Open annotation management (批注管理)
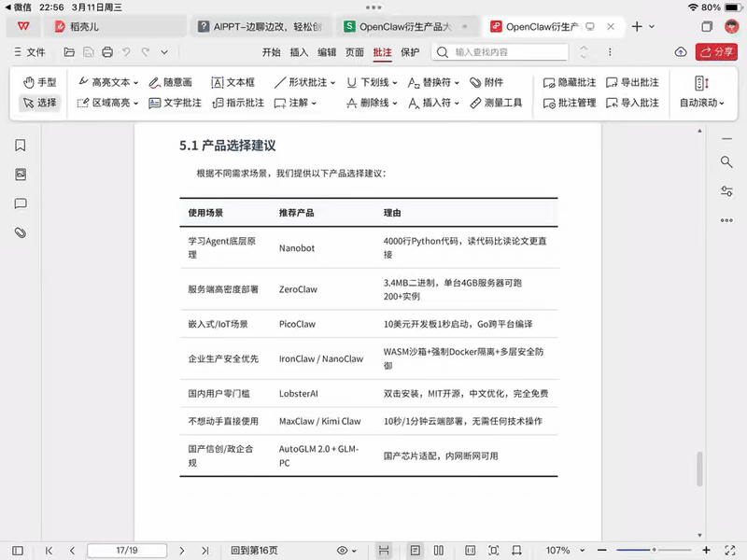This screenshot has width=747, height=560. click(570, 103)
